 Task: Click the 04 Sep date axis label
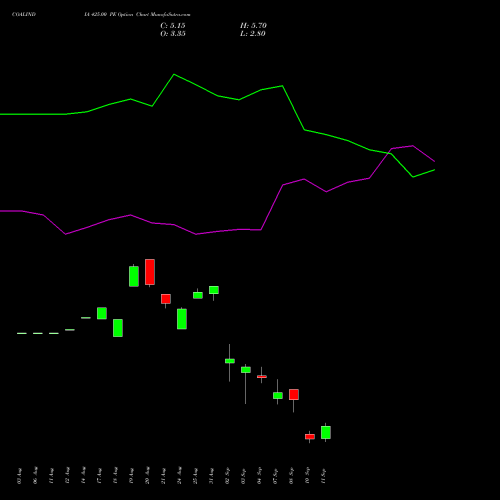[259, 476]
